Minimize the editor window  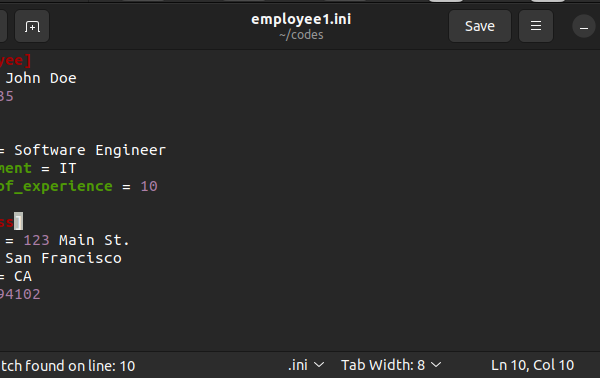click(x=584, y=27)
